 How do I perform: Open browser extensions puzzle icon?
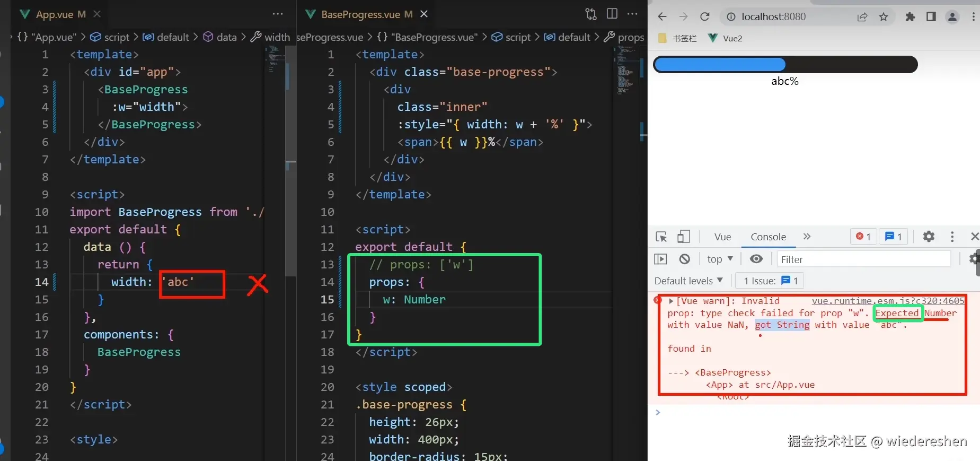pyautogui.click(x=910, y=17)
